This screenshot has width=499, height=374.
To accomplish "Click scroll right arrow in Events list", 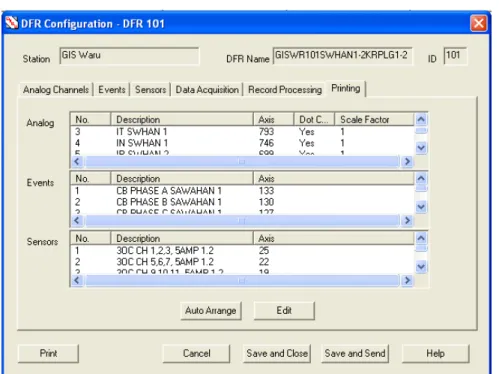I will coord(407,220).
